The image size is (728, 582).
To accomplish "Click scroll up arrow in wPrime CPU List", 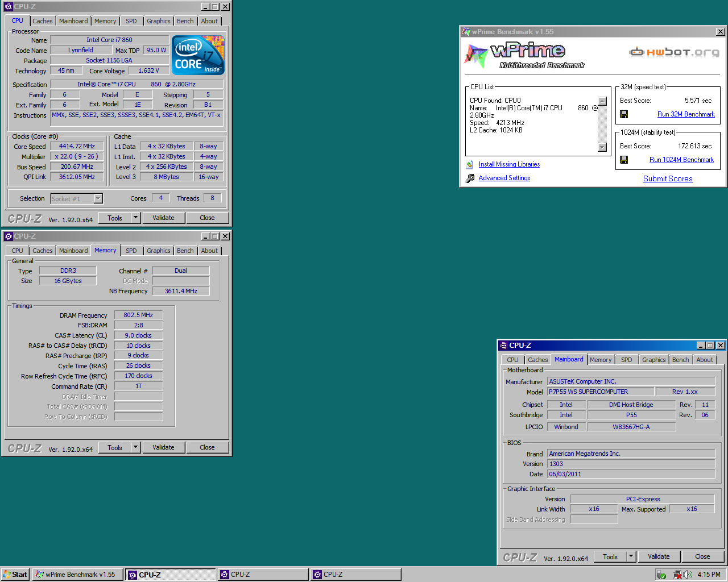I will coord(602,101).
